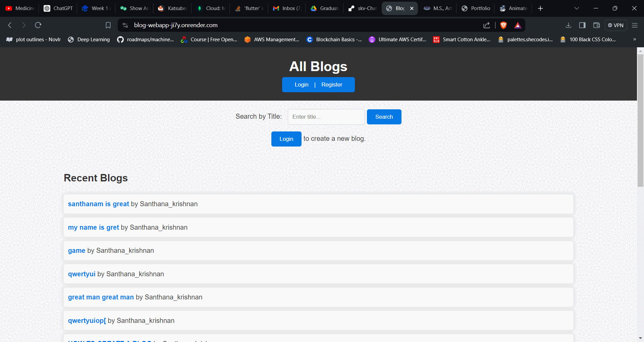644x342 pixels.
Task: Click the blue Search button
Action: pos(384,117)
